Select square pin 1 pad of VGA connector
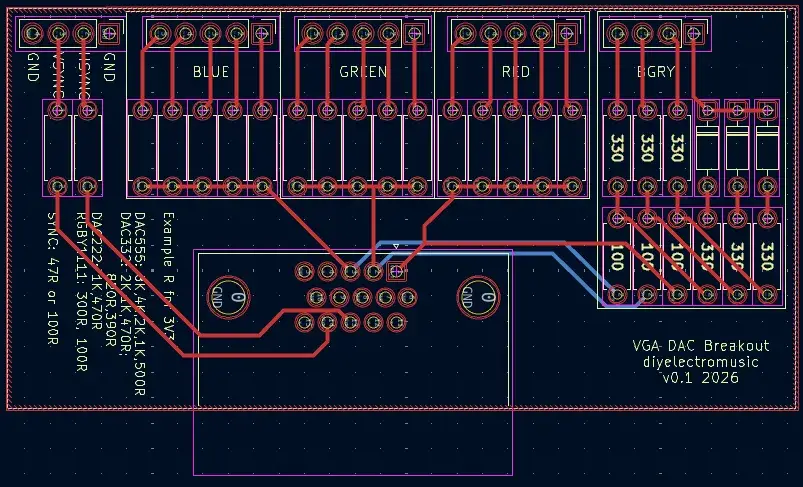 click(396, 271)
